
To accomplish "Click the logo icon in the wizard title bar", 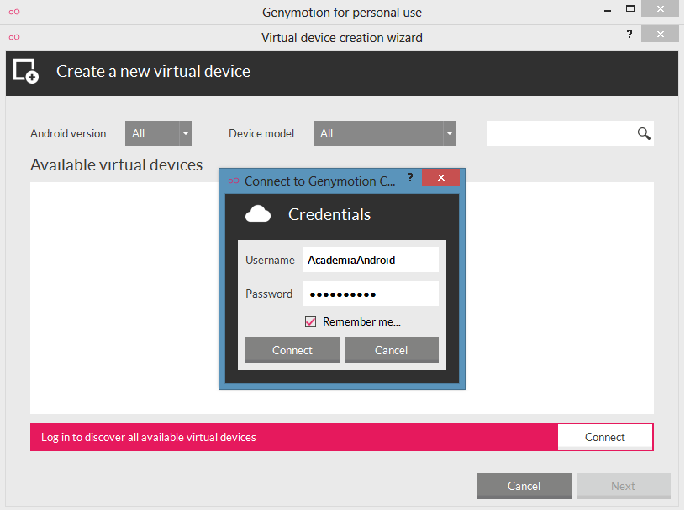I will [x=14, y=37].
